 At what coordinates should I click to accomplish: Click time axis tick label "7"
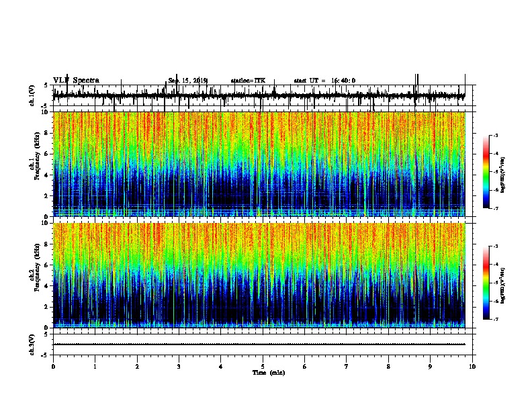pyautogui.click(x=347, y=367)
